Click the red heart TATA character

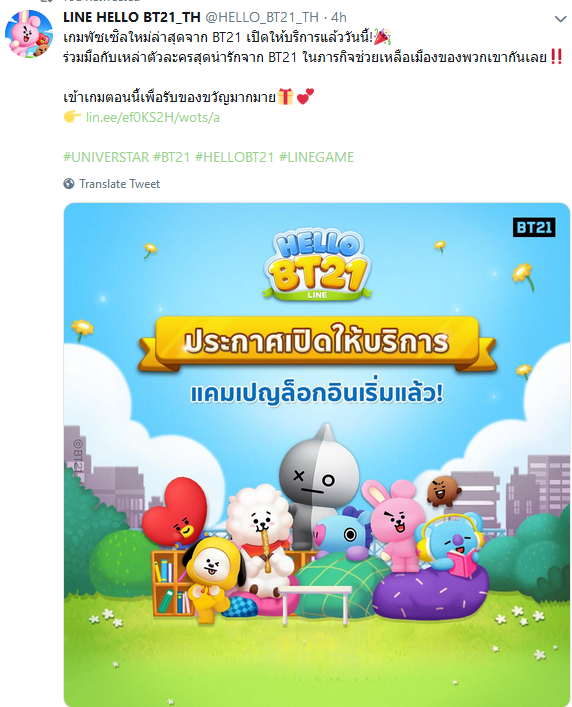(x=174, y=511)
